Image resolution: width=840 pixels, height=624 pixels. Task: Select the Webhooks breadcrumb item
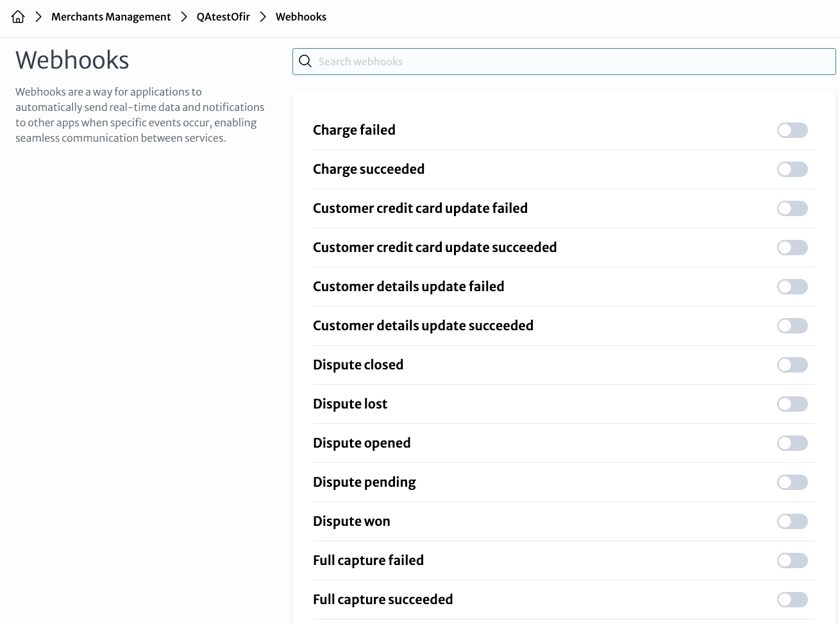301,17
